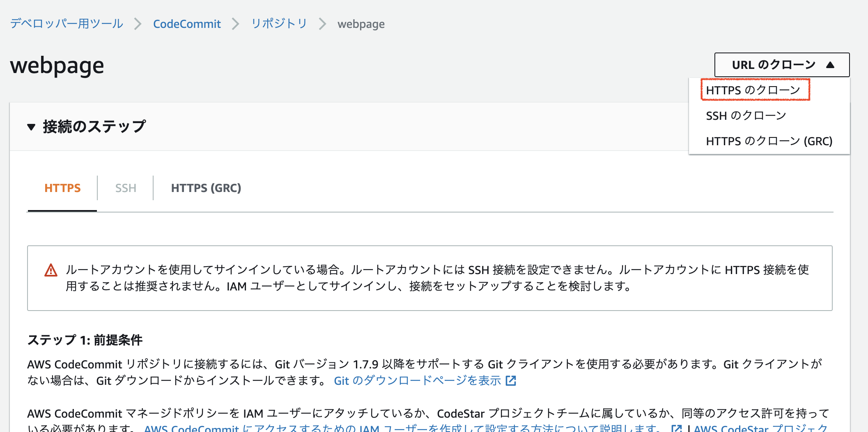This screenshot has height=432, width=868.
Task: Open the リポジトリ breadcrumb link
Action: coord(279,24)
